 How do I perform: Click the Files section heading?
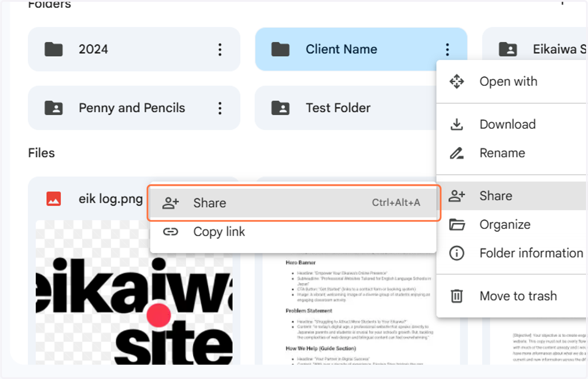[42, 153]
